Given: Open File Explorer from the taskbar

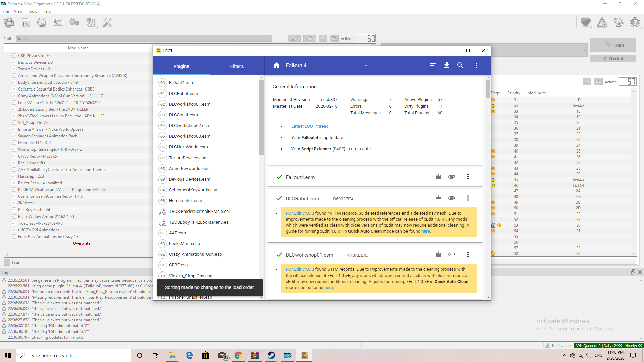Looking at the screenshot, I should pyautogui.click(x=172, y=355).
